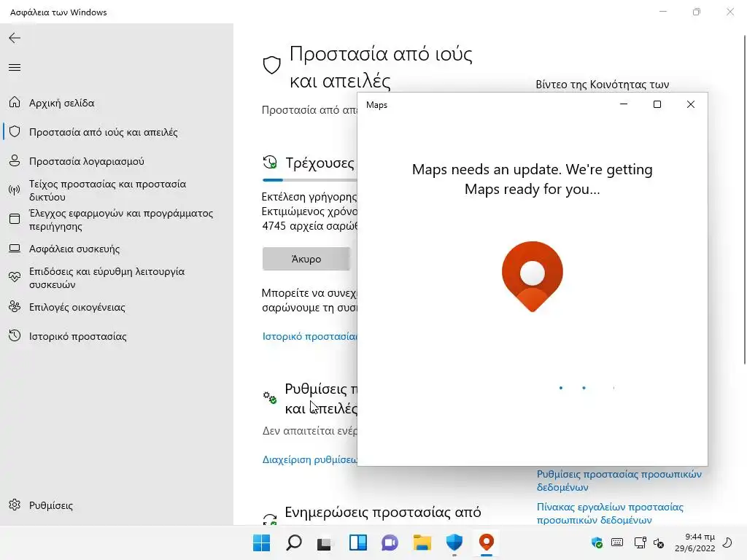Open the Ιστορικό προστασίας link in main pane
Image resolution: width=747 pixels, height=560 pixels.
pos(309,336)
